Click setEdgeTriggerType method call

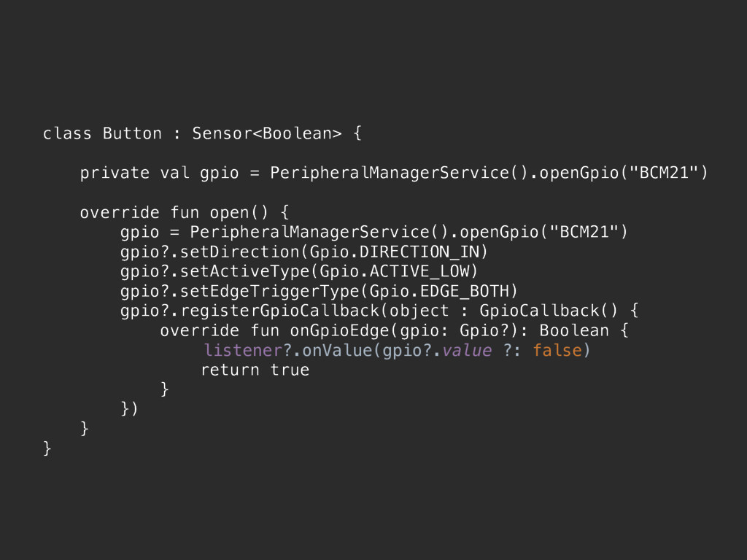[269, 291]
